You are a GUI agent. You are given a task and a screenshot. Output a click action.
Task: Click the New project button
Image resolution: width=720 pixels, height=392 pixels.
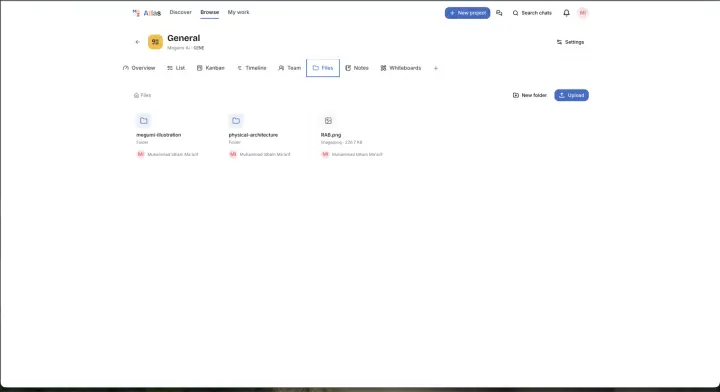[467, 13]
